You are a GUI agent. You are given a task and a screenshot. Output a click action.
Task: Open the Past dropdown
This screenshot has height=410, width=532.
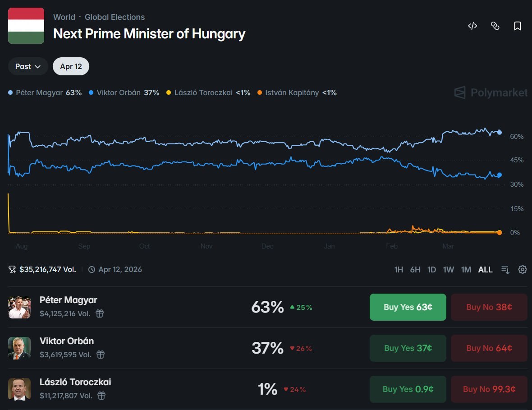click(28, 66)
